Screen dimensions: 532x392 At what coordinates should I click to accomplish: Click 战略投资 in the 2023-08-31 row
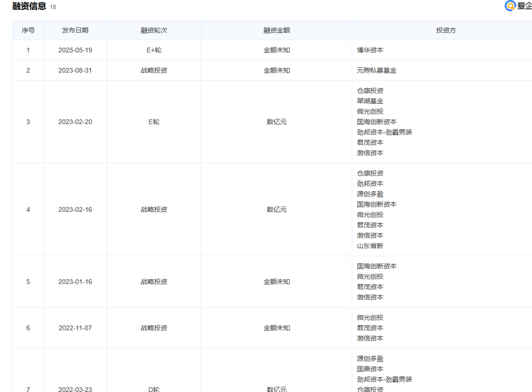[154, 70]
